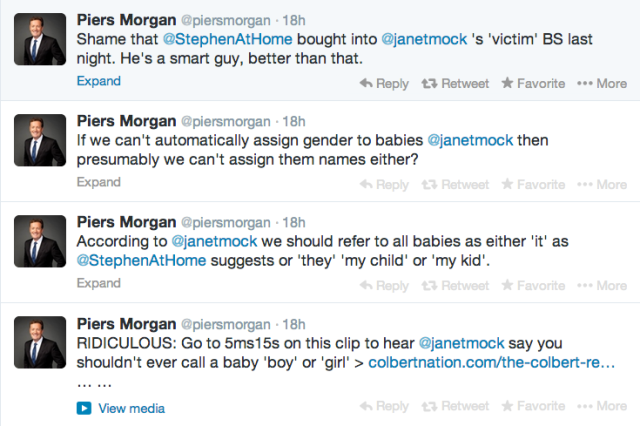The width and height of the screenshot is (640, 426).
Task: Open @StephenAtHome mention in first tweet
Action: coord(227,39)
